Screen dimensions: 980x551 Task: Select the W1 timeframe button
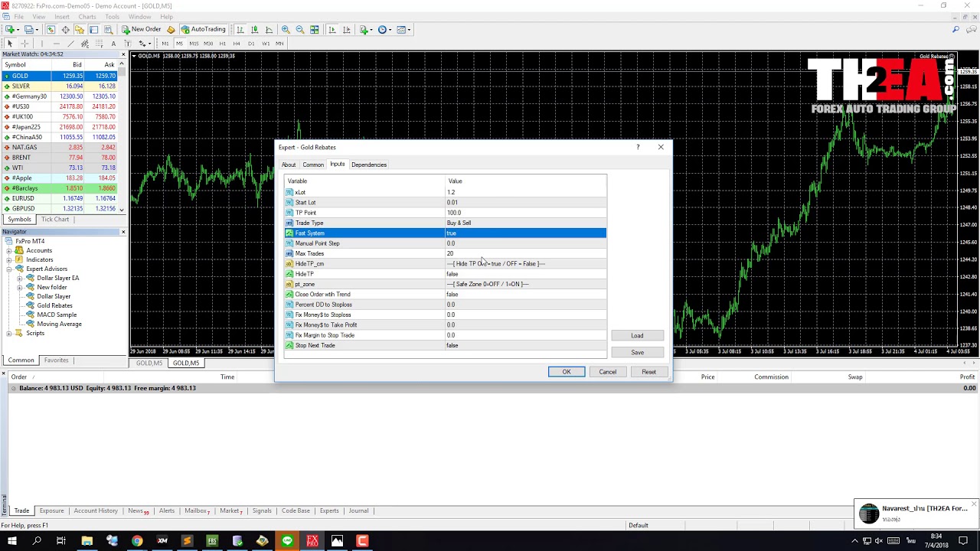point(266,44)
